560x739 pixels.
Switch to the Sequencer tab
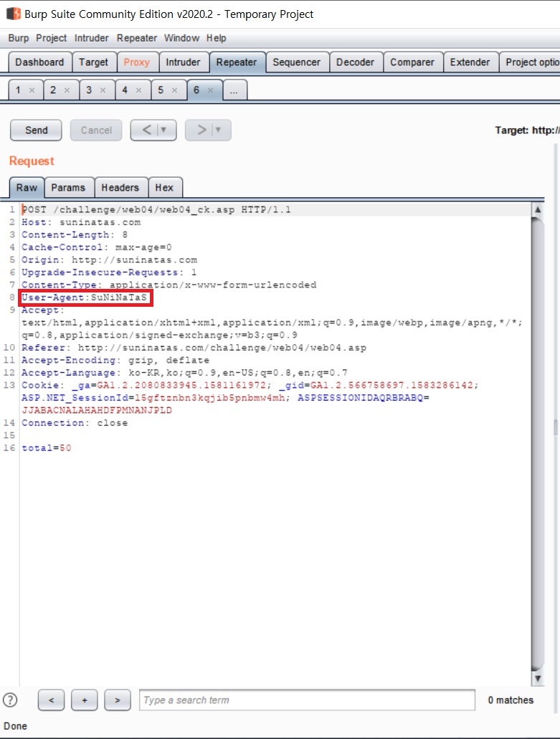pyautogui.click(x=297, y=62)
